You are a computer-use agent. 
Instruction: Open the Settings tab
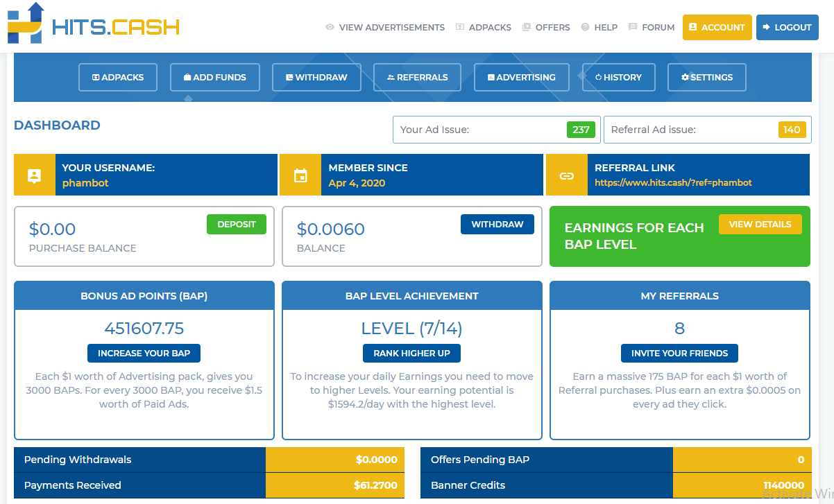(707, 78)
